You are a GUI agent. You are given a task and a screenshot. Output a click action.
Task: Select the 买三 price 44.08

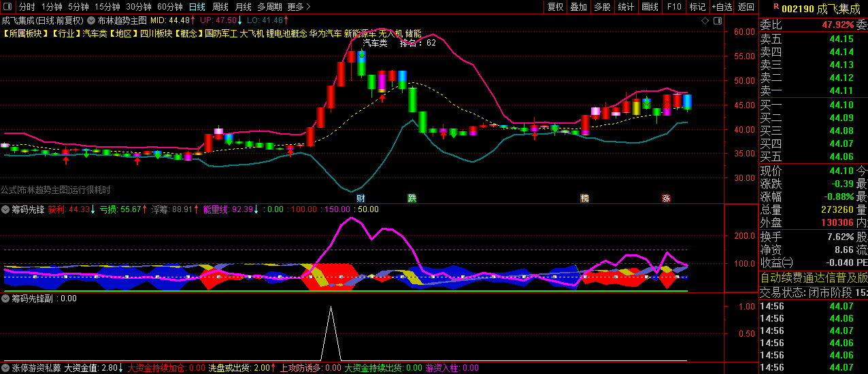click(x=841, y=131)
